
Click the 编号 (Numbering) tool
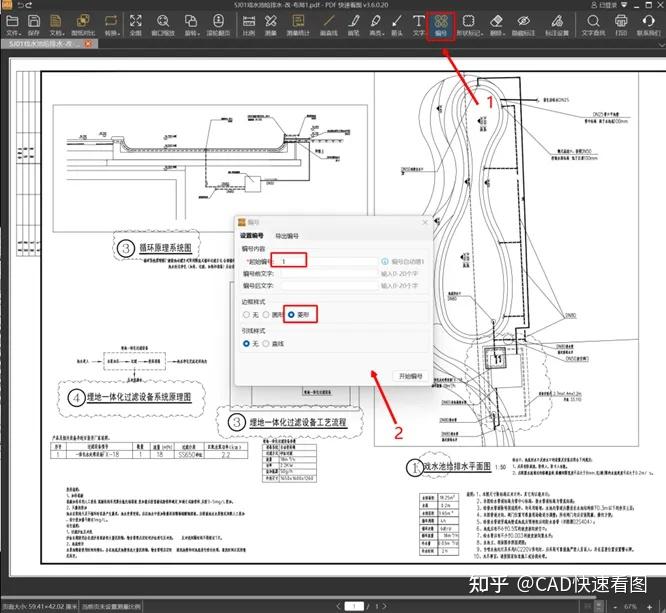click(441, 25)
